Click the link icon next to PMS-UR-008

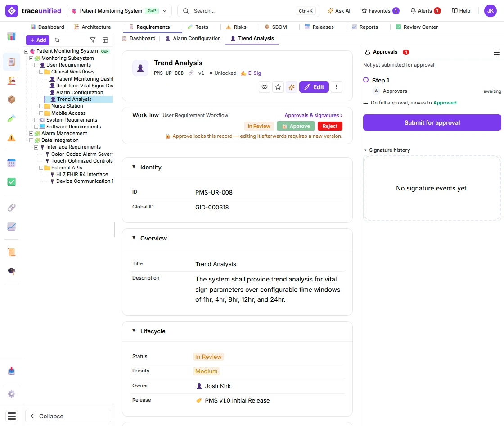[x=191, y=73]
